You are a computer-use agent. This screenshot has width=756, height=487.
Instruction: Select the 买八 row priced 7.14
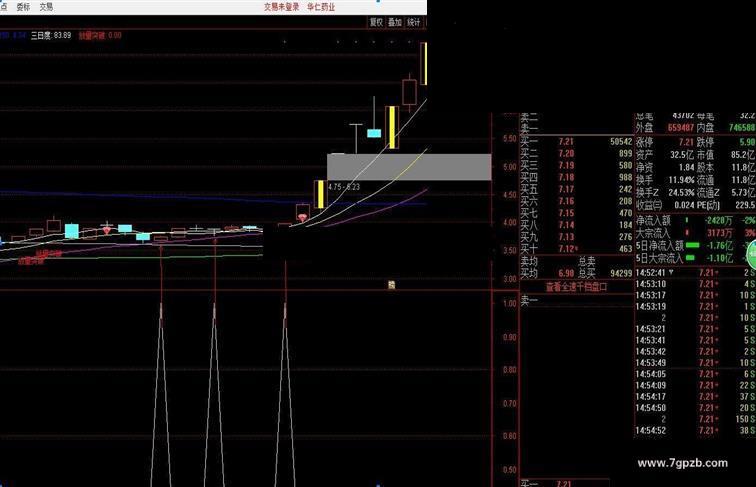coord(576,225)
